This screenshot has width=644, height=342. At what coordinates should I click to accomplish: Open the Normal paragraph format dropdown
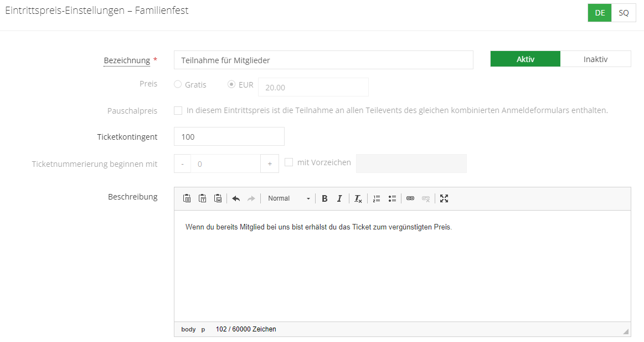pos(288,198)
